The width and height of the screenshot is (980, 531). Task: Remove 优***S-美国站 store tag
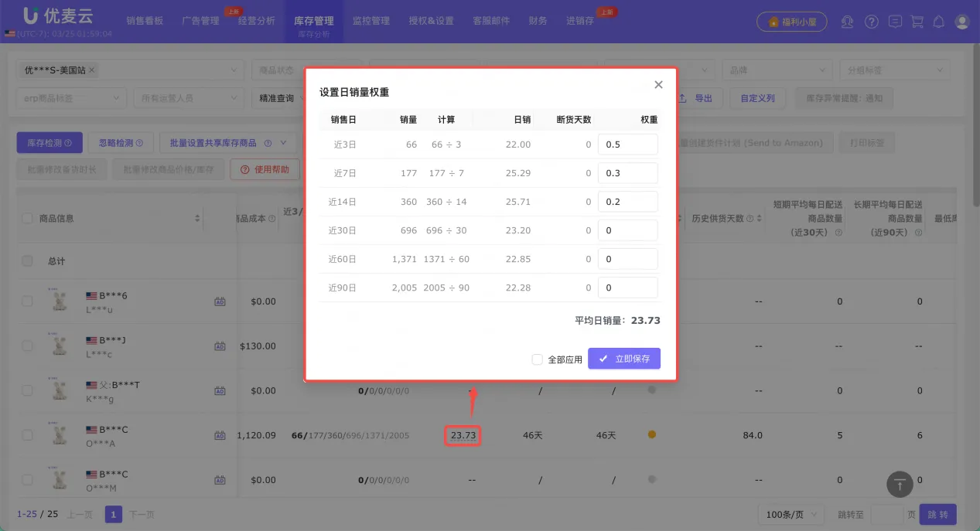(x=92, y=70)
